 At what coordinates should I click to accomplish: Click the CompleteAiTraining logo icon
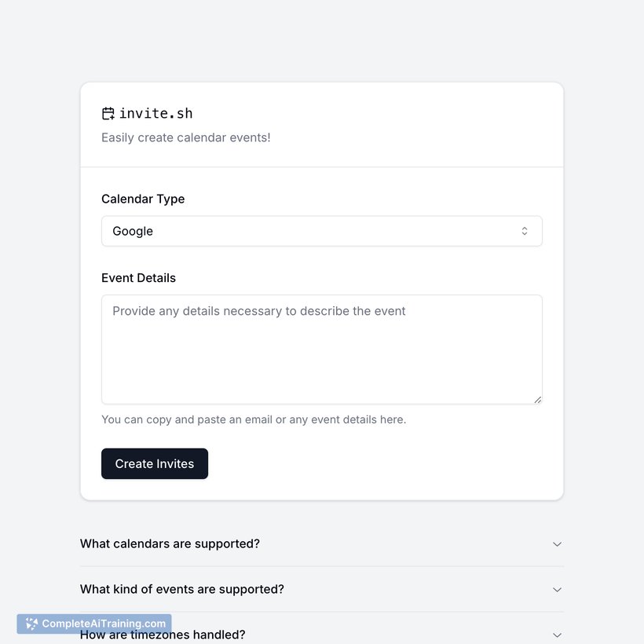pos(31,624)
